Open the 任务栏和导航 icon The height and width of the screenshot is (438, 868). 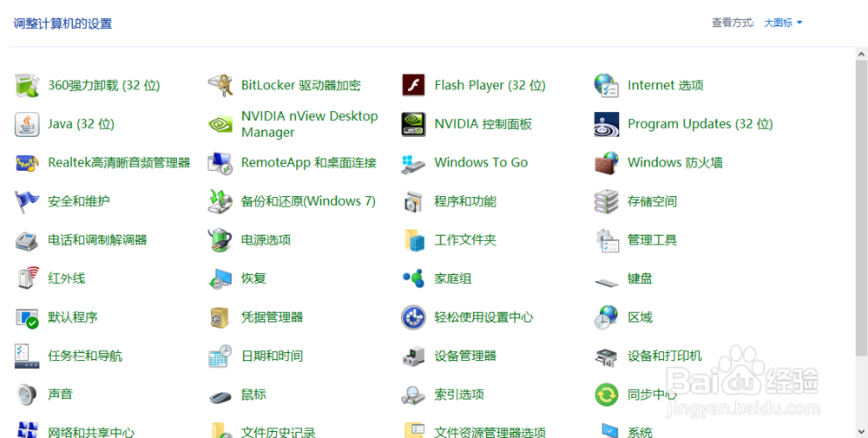27,356
